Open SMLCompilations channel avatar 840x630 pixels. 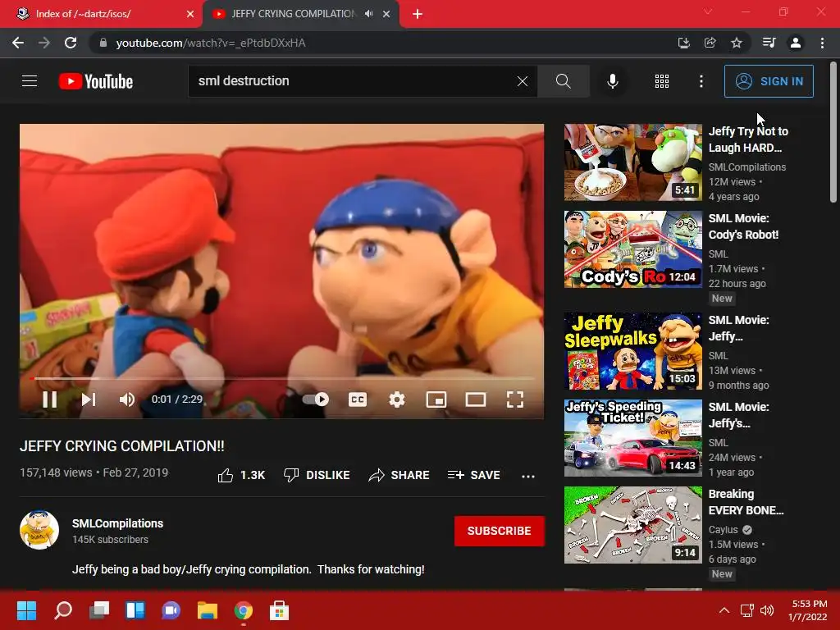tap(39, 530)
